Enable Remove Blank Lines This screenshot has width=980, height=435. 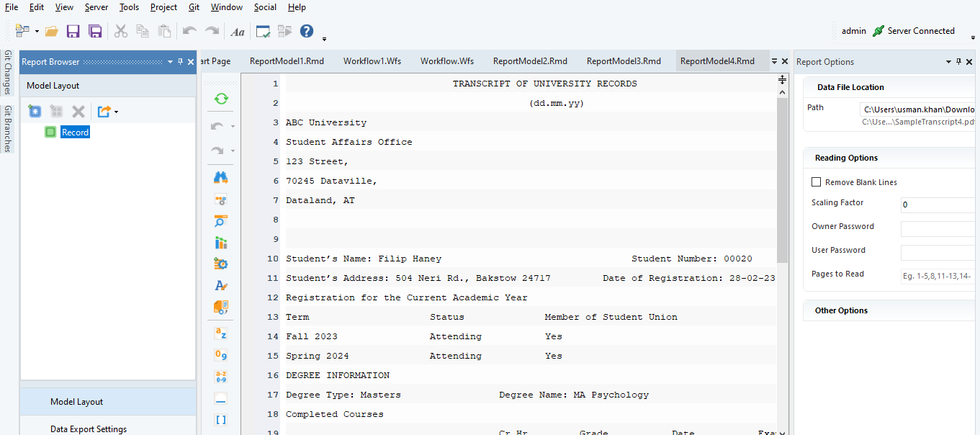click(817, 181)
